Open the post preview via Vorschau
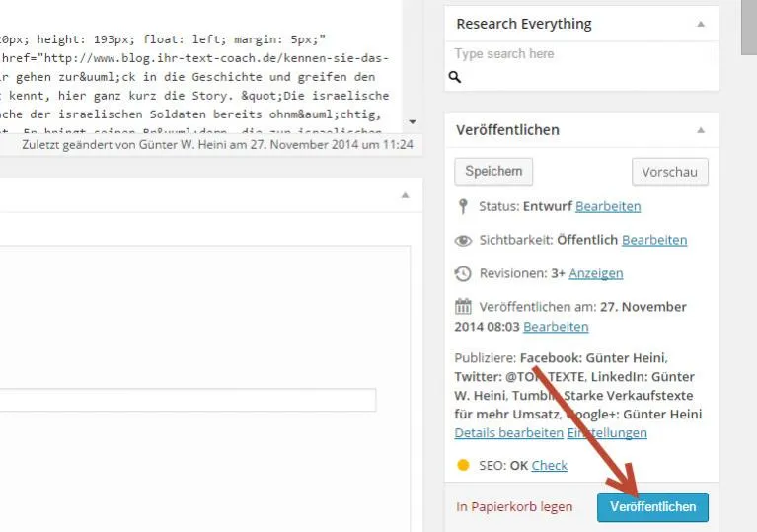 point(669,172)
